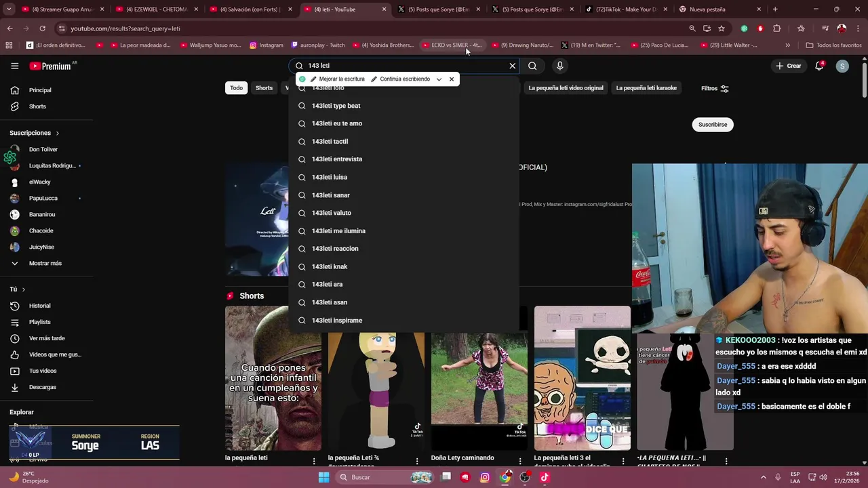Reload the page in Chrome
This screenshot has width=868, height=488.
click(x=42, y=28)
